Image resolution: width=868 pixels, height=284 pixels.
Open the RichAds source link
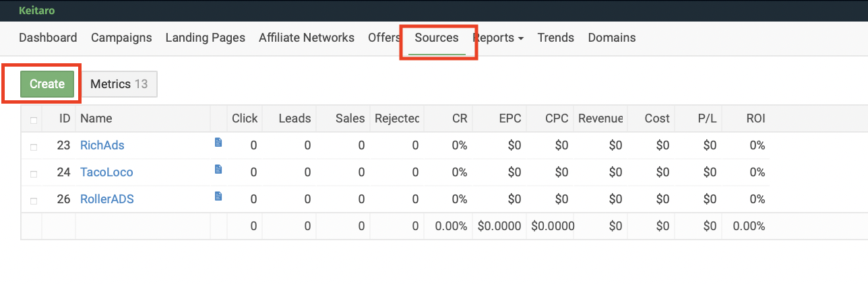click(102, 145)
